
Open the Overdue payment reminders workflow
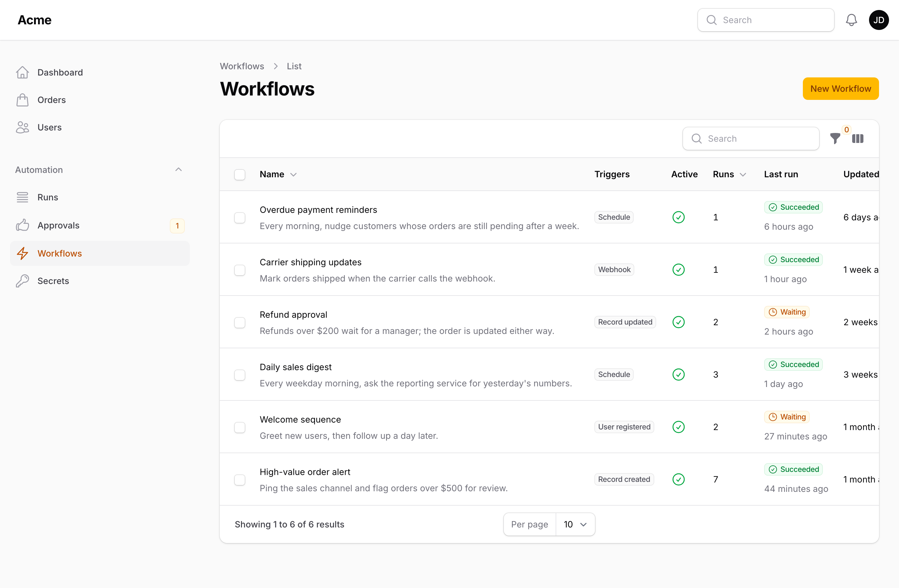click(x=318, y=210)
